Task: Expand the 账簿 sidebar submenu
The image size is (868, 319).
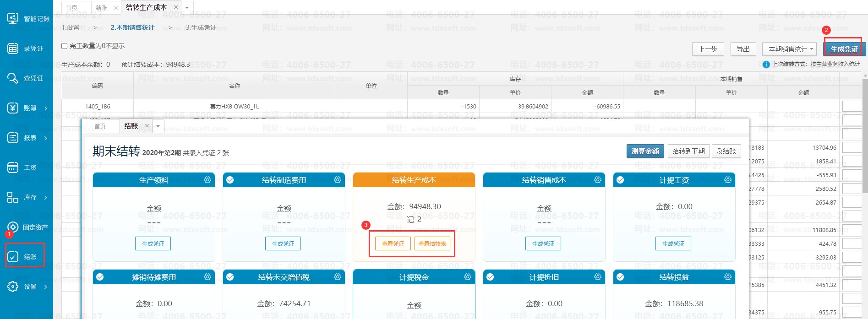Action: 46,108
